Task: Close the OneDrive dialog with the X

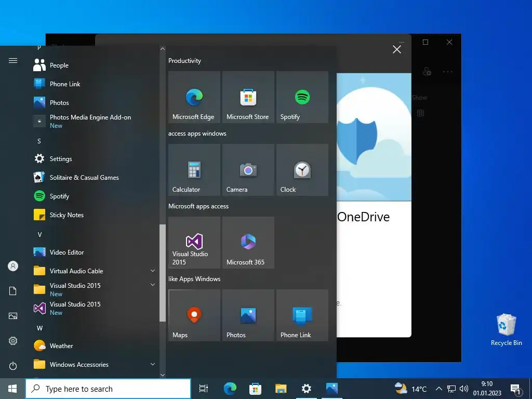Action: point(396,49)
